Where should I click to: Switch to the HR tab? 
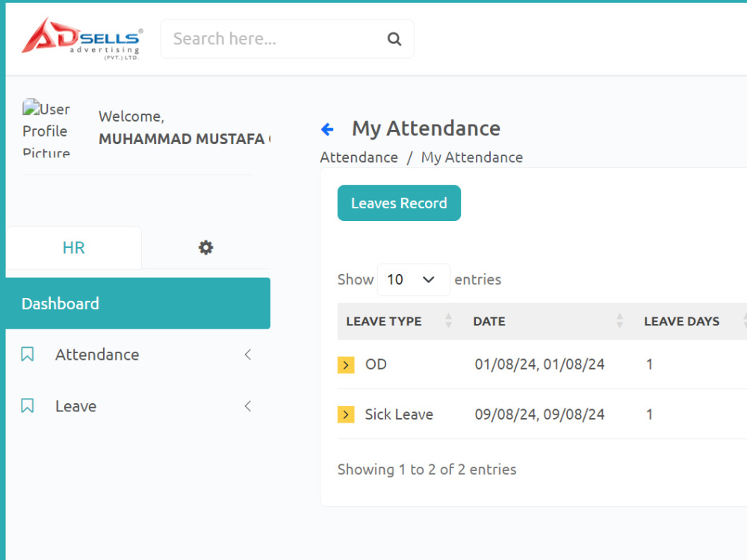coord(74,248)
